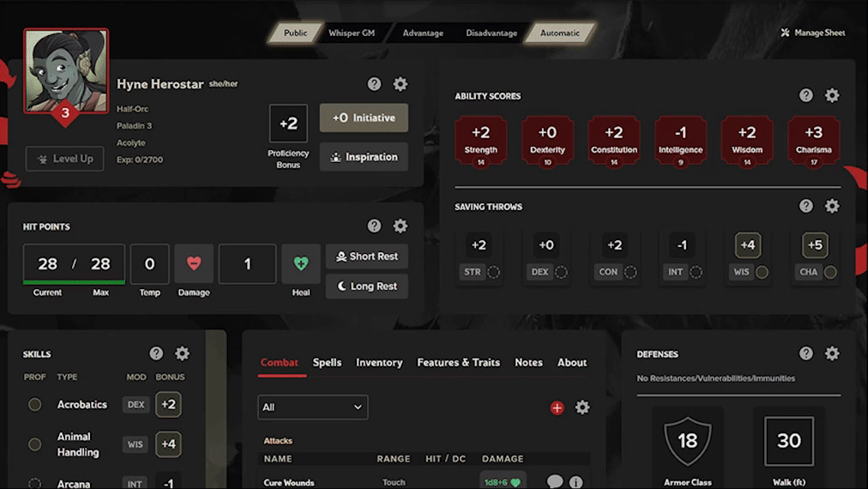Image resolution: width=868 pixels, height=489 pixels.
Task: Open Skills settings gear
Action: (x=182, y=353)
